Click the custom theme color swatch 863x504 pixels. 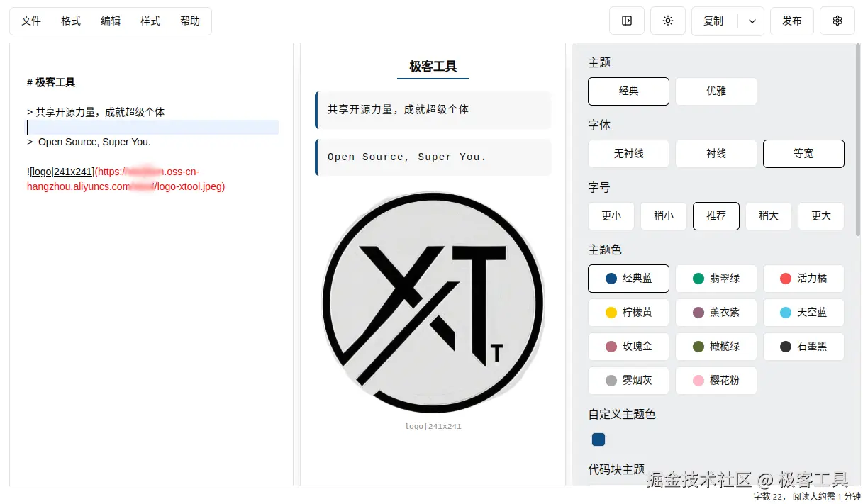(x=598, y=439)
